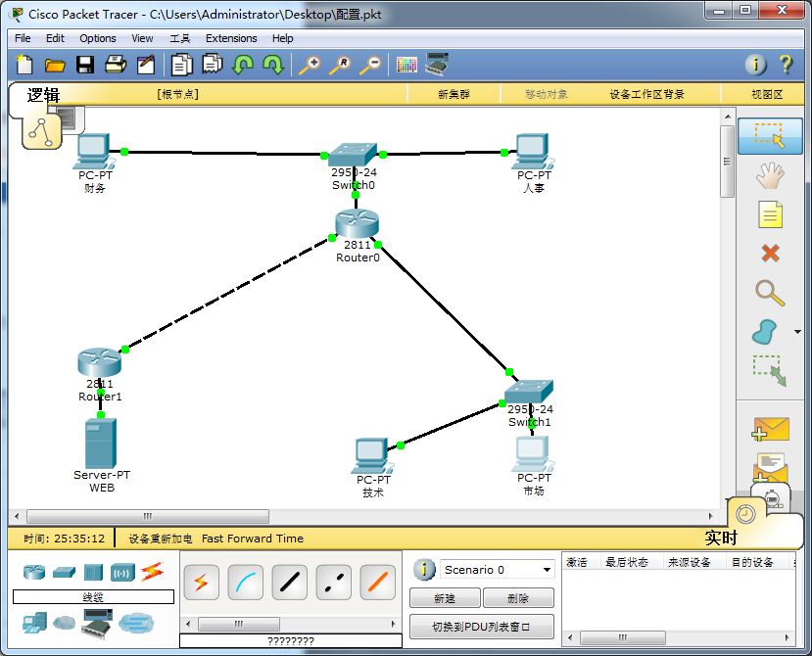812x656 pixels.
Task: Select the Routers device category icon
Action: tap(34, 572)
